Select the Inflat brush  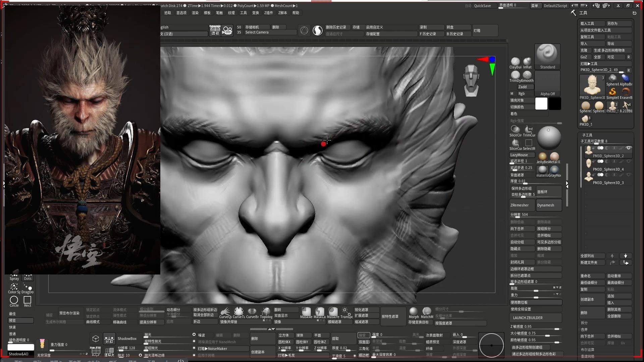(527, 61)
